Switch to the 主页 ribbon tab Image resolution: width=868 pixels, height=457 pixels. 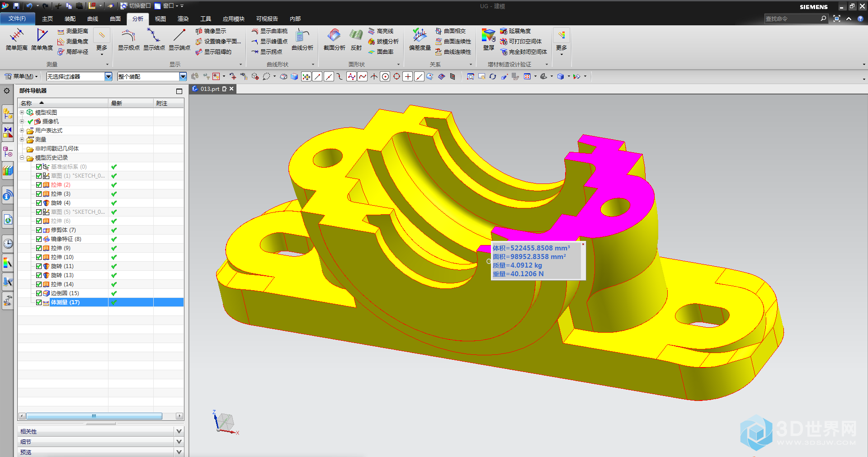47,19
